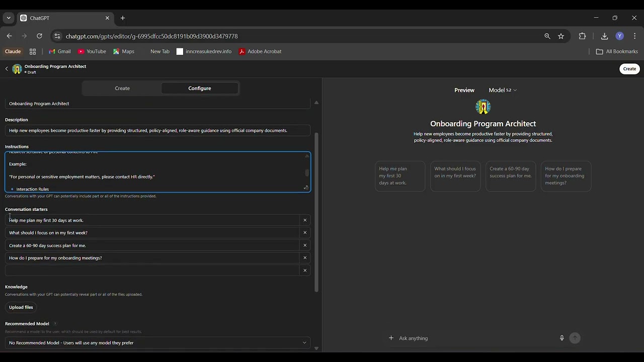
Task: Open the Adobe Acrobat bookmark
Action: click(260, 51)
